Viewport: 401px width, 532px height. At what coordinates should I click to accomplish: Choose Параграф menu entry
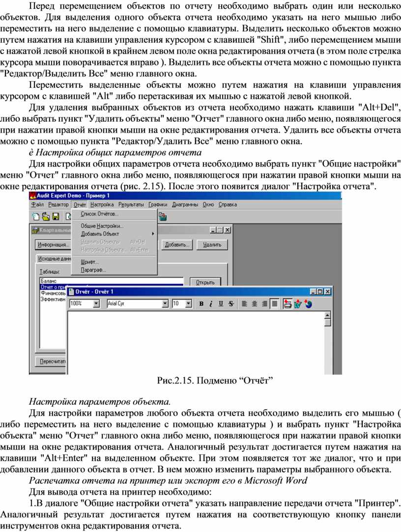tap(115, 270)
